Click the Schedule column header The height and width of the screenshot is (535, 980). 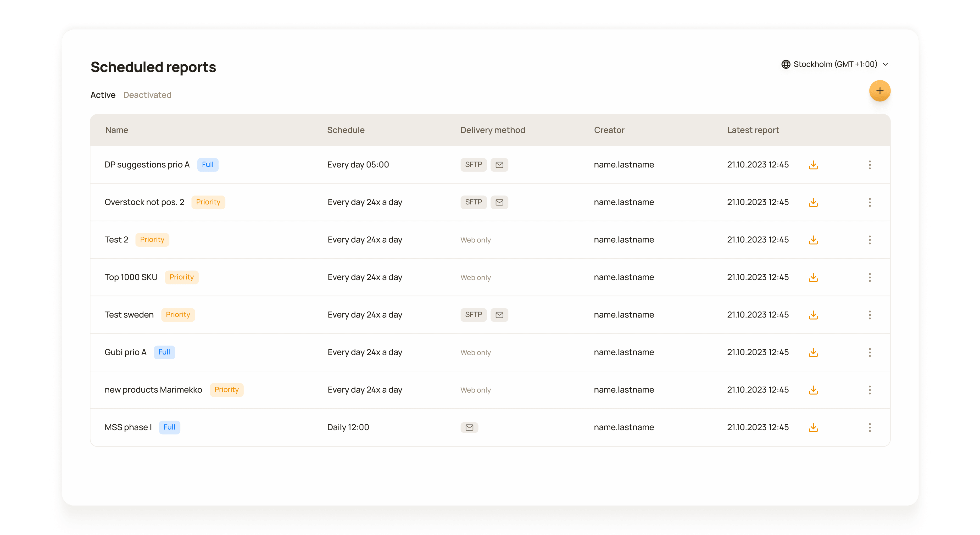pyautogui.click(x=345, y=130)
